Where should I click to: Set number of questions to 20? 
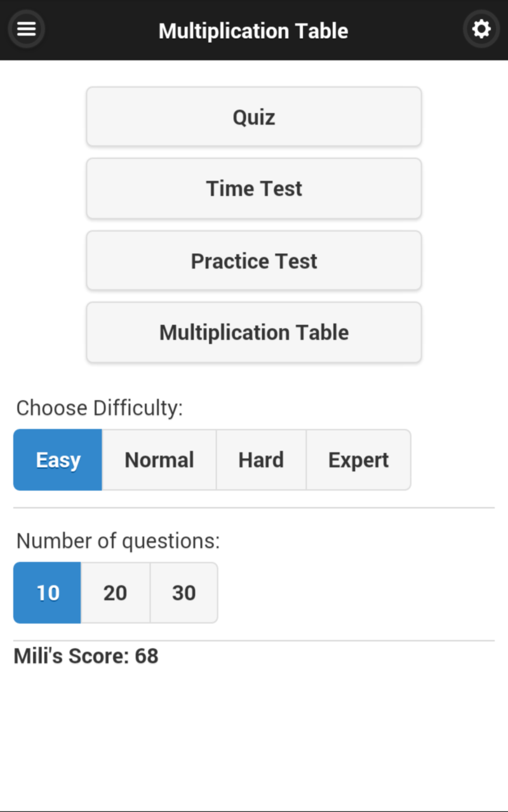115,593
